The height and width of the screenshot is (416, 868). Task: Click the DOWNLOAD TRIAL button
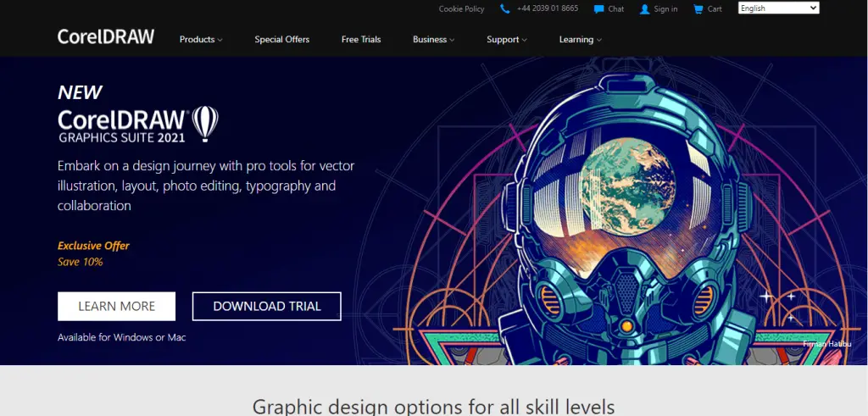click(x=267, y=307)
